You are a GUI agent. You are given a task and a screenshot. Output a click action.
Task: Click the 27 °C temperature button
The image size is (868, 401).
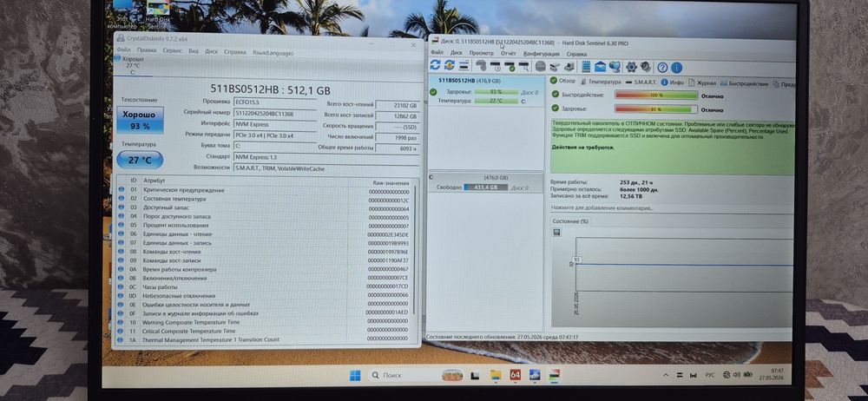(140, 160)
